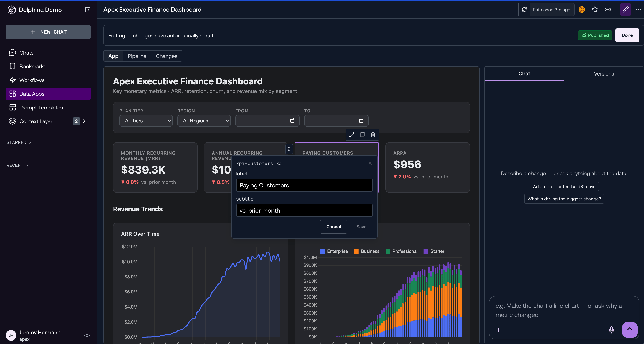Open Data Apps in the sidebar
The image size is (644, 344).
click(48, 94)
